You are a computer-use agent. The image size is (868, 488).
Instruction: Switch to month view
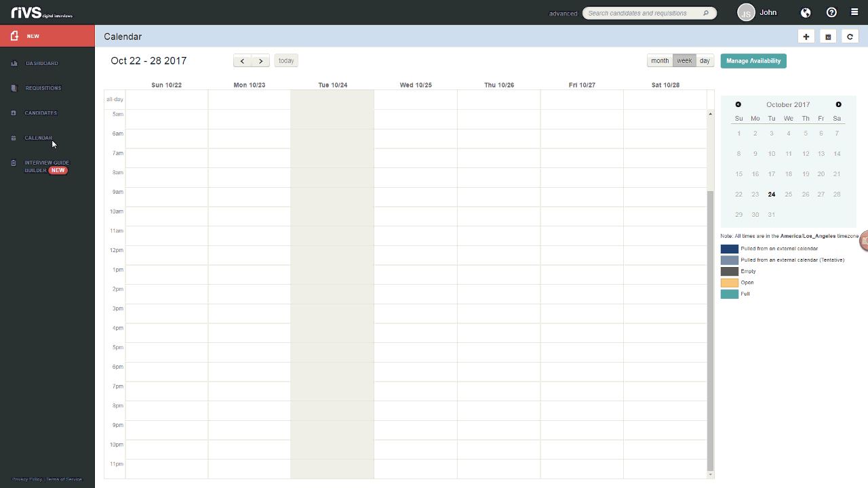point(660,61)
